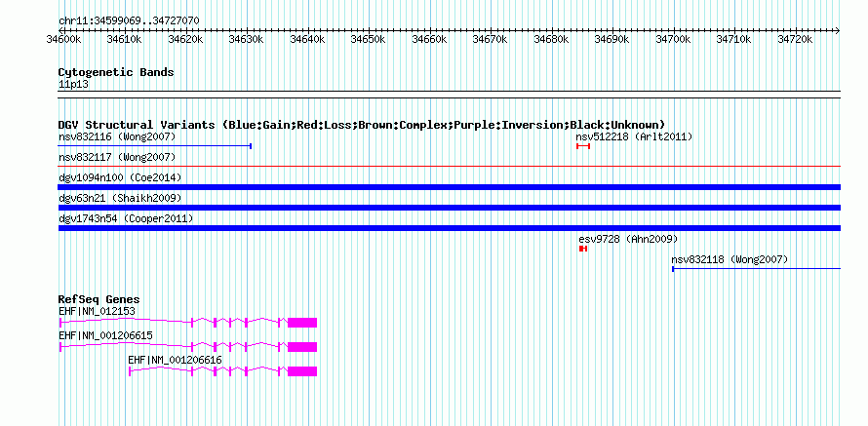Click the chr11:34599069..34727070 coordinate label
This screenshot has width=868, height=426.
[x=129, y=20]
